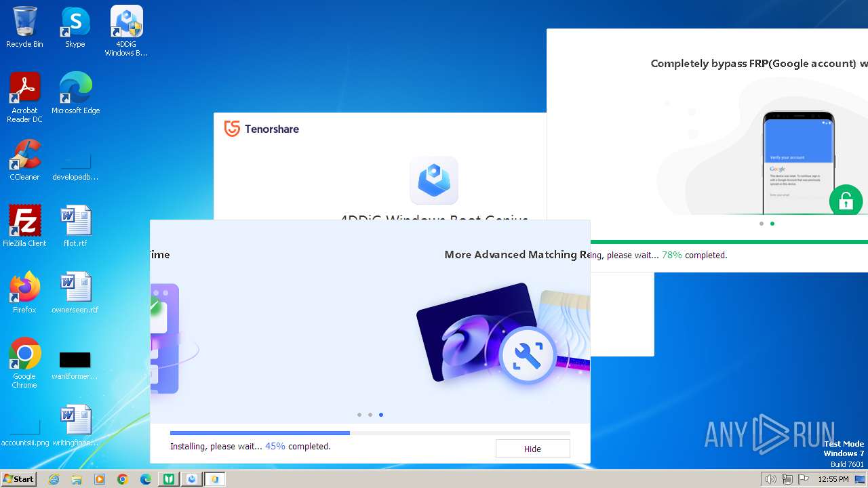Open Firefox desktop shortcut
The height and width of the screenshot is (488, 868).
(x=24, y=293)
